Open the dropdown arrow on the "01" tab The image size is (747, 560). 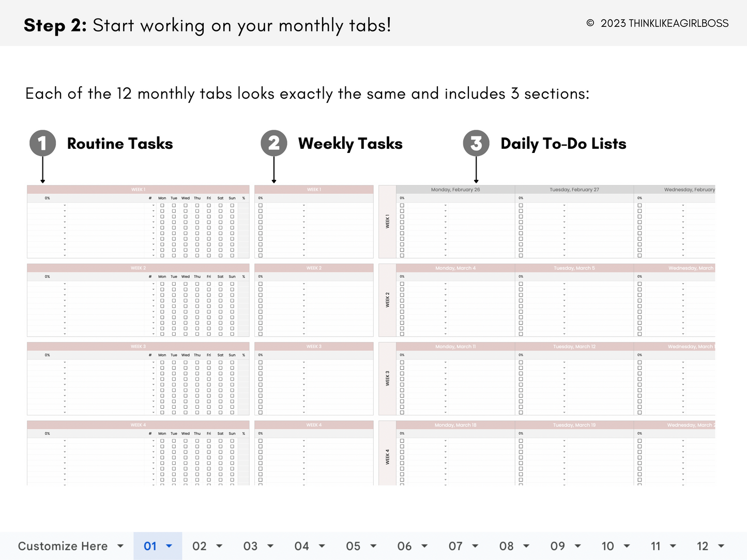click(x=169, y=546)
